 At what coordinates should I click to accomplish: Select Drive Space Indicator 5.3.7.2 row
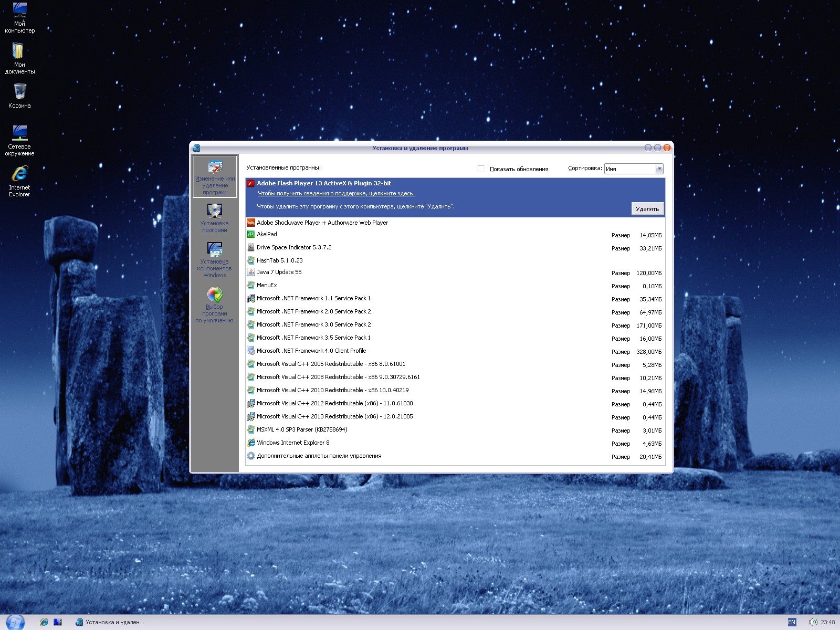click(455, 248)
